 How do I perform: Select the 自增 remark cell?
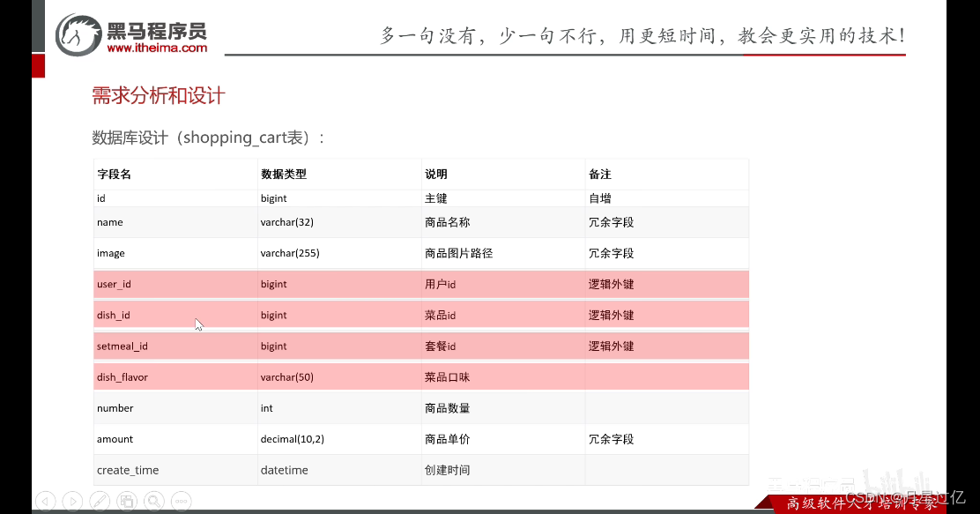(667, 198)
